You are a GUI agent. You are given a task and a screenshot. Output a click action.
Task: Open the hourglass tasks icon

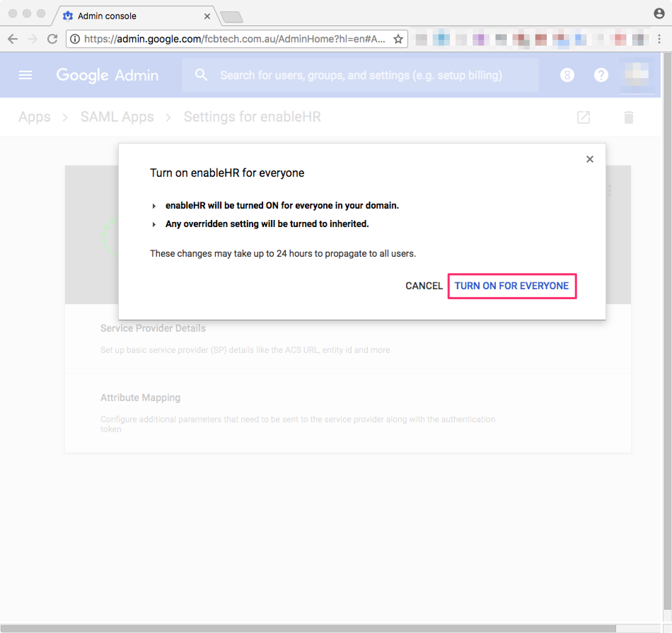[x=567, y=75]
